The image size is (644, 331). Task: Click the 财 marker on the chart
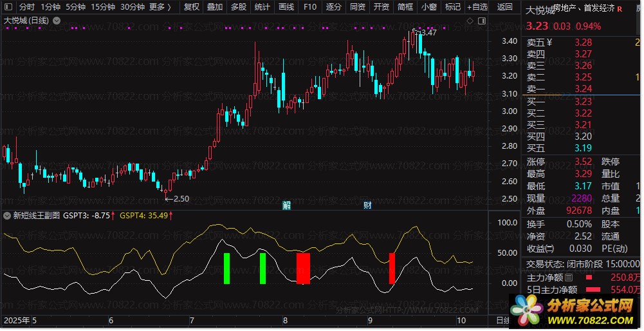[367, 205]
